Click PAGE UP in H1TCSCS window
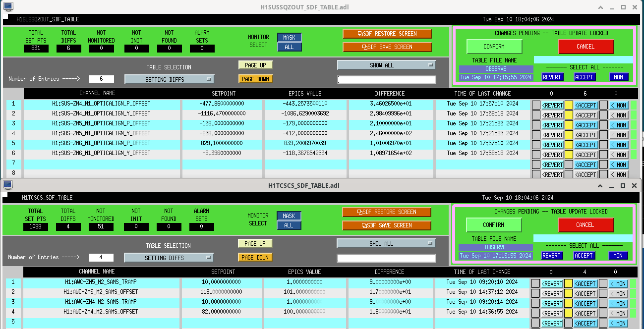The width and height of the screenshot is (644, 329). pos(255,243)
